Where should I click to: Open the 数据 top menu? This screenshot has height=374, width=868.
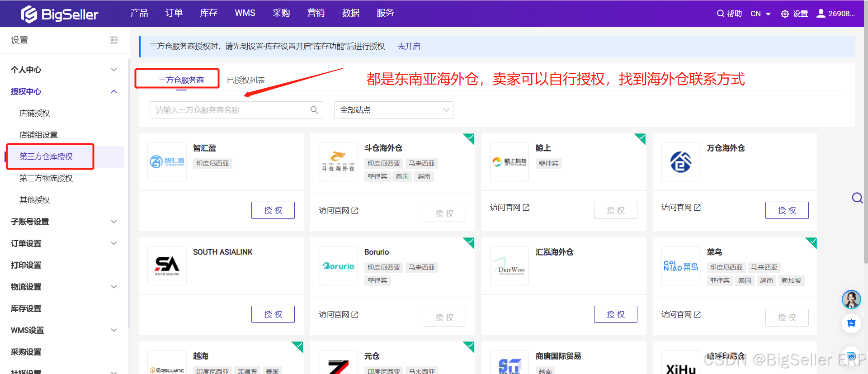pos(351,13)
